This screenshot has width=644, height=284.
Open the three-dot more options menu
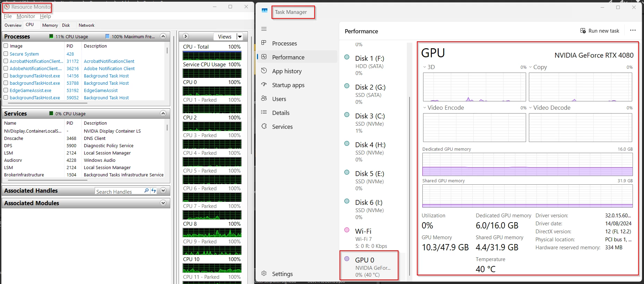pos(633,30)
